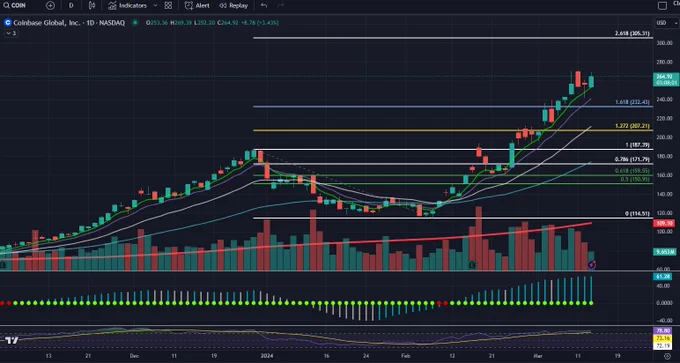Click the TradingView logo watermark button
Screen dimensions: 680x363
click(x=12, y=340)
